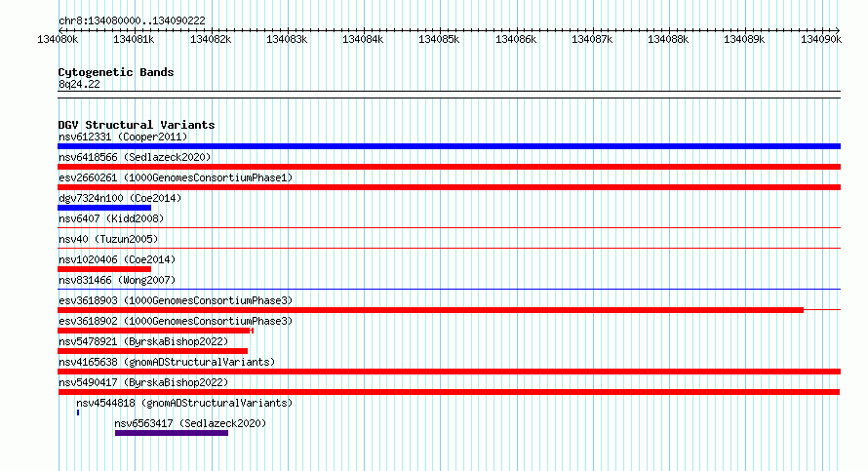Click the Cytogenetic Bands track title

(116, 72)
